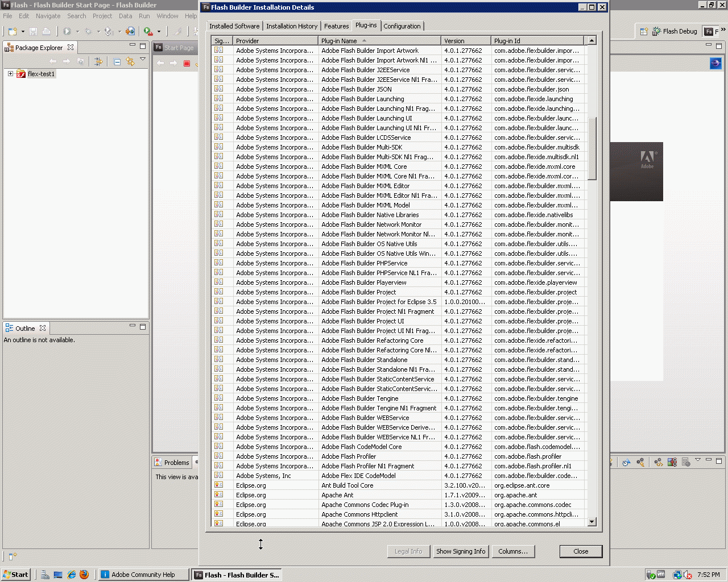Switch to the Installed Software tab
This screenshot has height=582, width=728.
234,26
